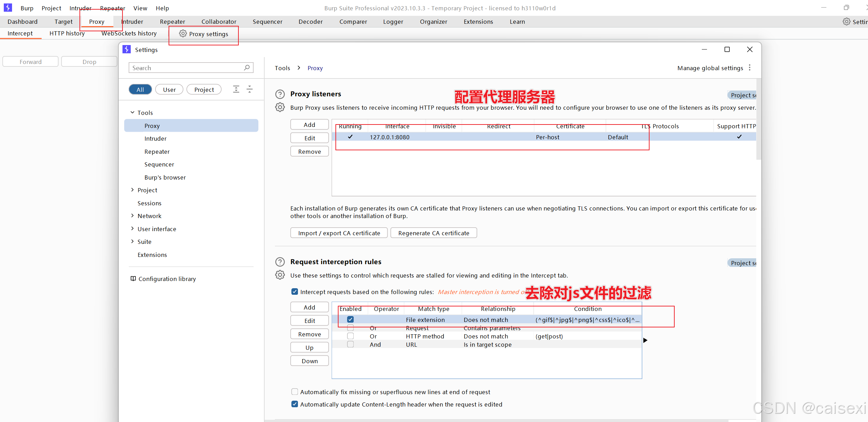Screen dimensions: 868x422
Task: Click the Proxy settings gear icon
Action: coord(183,33)
